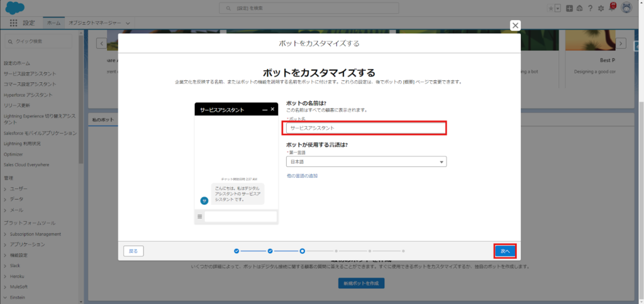Click the help question mark icon
This screenshot has height=304, width=644.
[x=590, y=8]
